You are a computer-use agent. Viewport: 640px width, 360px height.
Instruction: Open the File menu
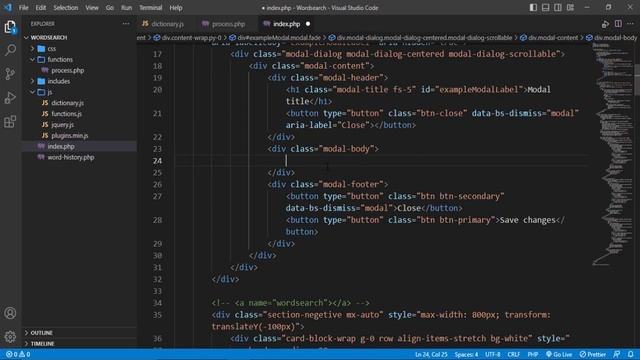click(x=24, y=8)
